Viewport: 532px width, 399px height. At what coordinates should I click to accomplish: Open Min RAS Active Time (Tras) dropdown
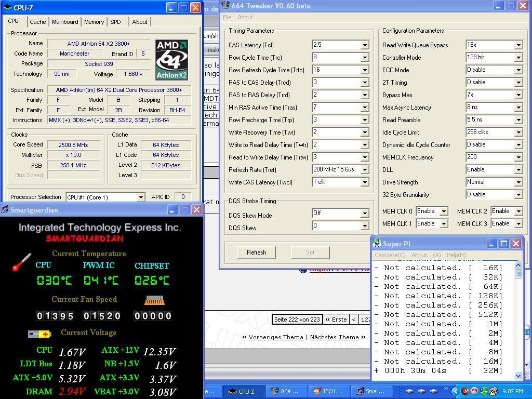click(365, 107)
